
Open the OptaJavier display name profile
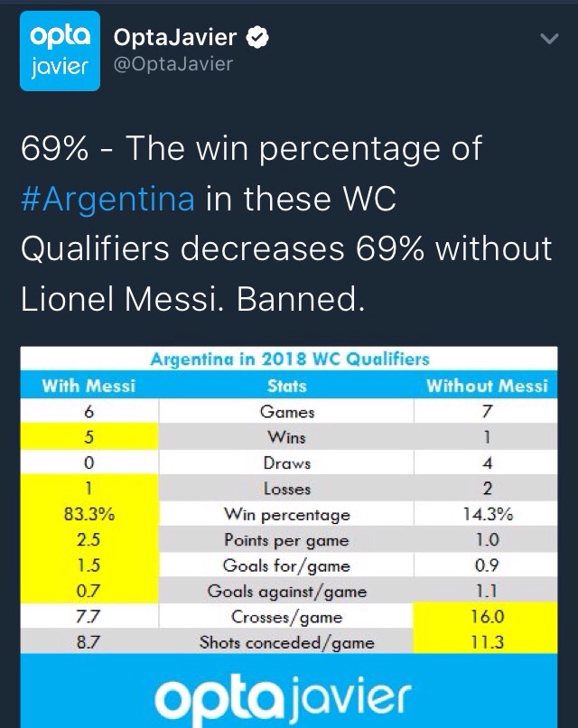coord(174,39)
